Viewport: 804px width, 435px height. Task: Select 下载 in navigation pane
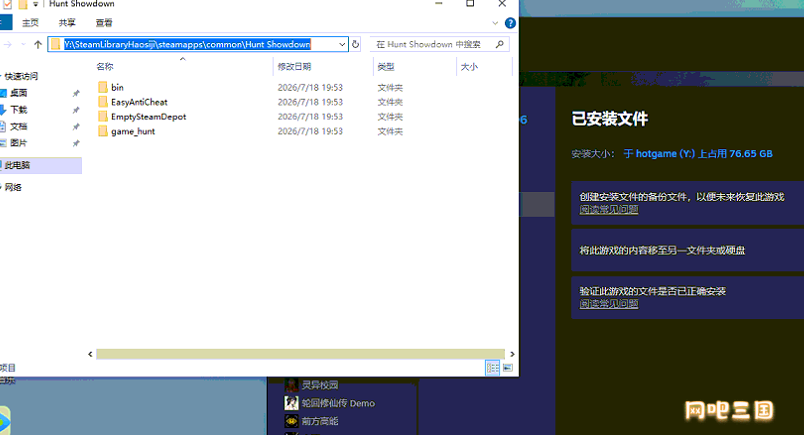pyautogui.click(x=18, y=110)
